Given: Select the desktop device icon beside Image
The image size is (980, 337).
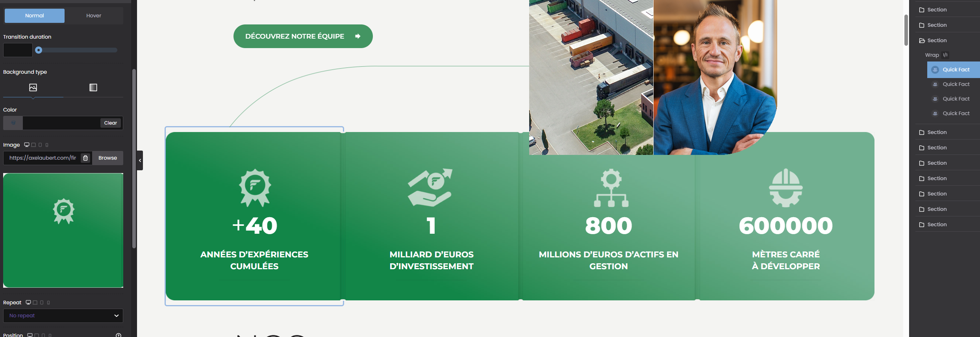Looking at the screenshot, I should (27, 145).
